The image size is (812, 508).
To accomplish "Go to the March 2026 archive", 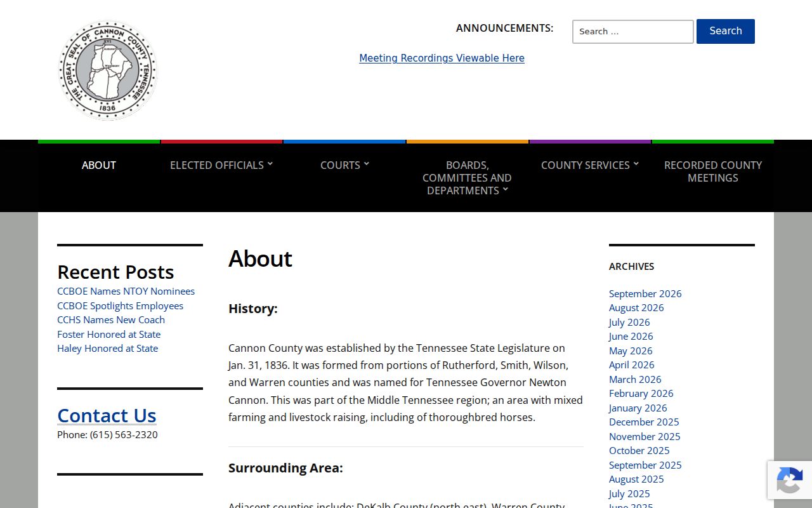I will pyautogui.click(x=635, y=379).
